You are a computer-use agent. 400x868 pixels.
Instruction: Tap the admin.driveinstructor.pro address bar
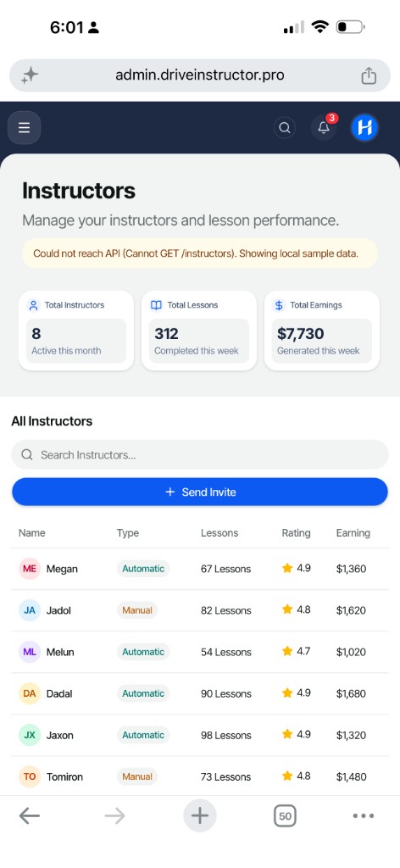point(200,75)
